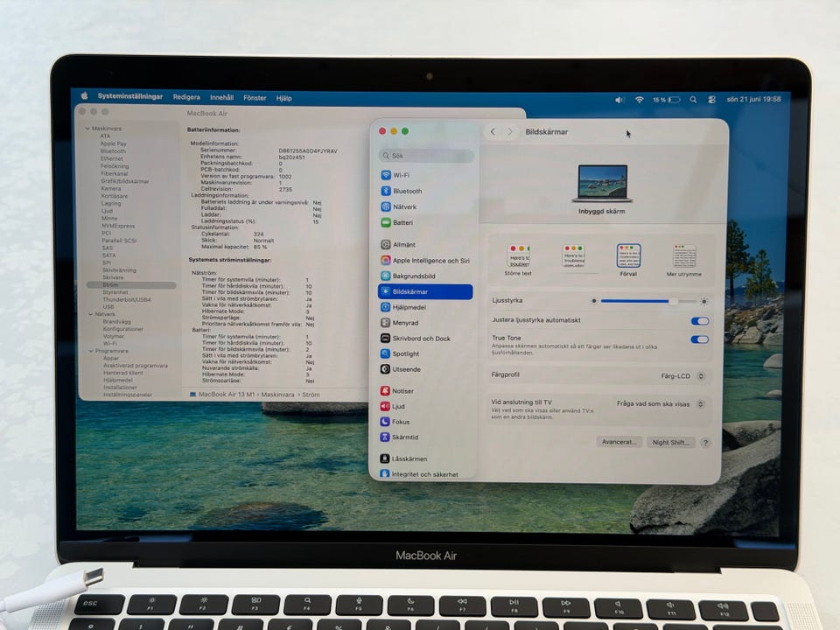The height and width of the screenshot is (630, 840).
Task: Go back with the left chevron button
Action: [x=493, y=131]
